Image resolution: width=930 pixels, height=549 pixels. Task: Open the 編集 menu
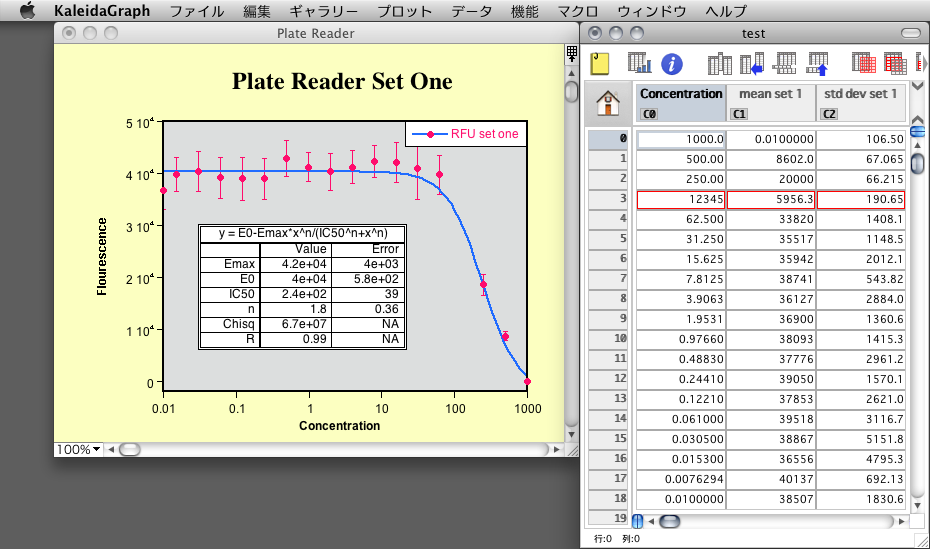(257, 11)
